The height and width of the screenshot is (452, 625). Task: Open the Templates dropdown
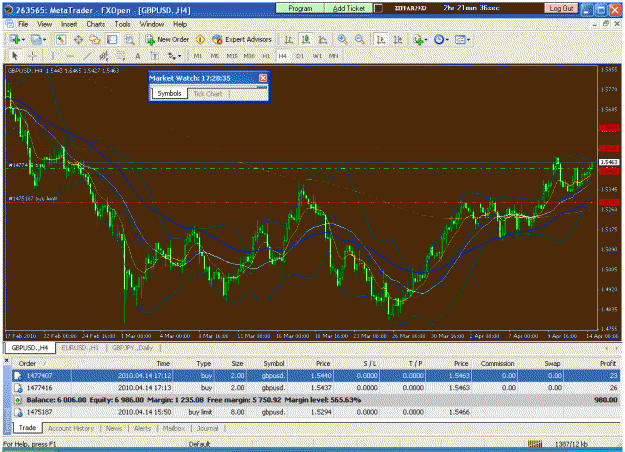(462, 39)
